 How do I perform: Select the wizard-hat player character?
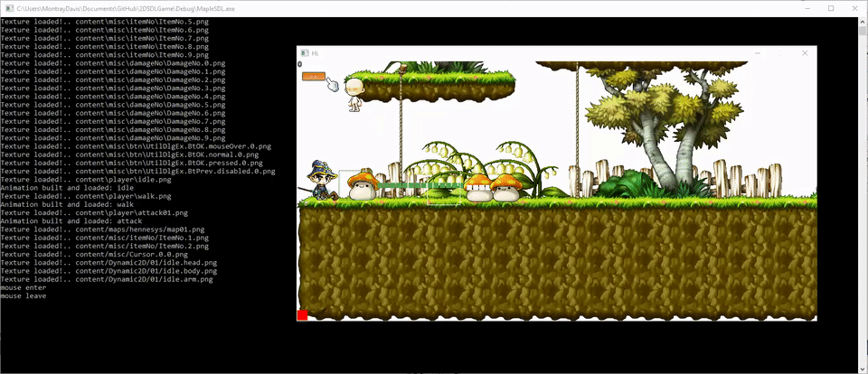[x=322, y=180]
